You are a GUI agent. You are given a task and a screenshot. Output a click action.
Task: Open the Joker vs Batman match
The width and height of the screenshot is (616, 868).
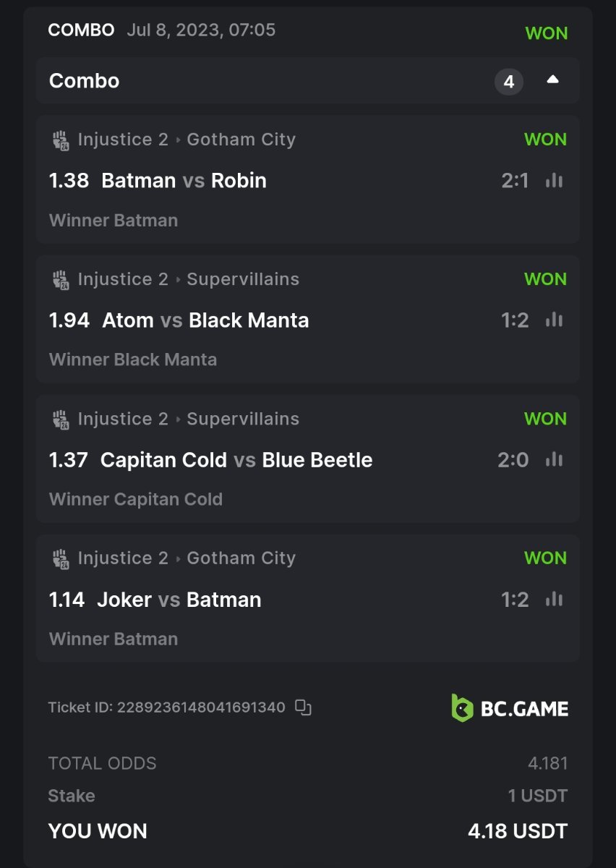[179, 599]
